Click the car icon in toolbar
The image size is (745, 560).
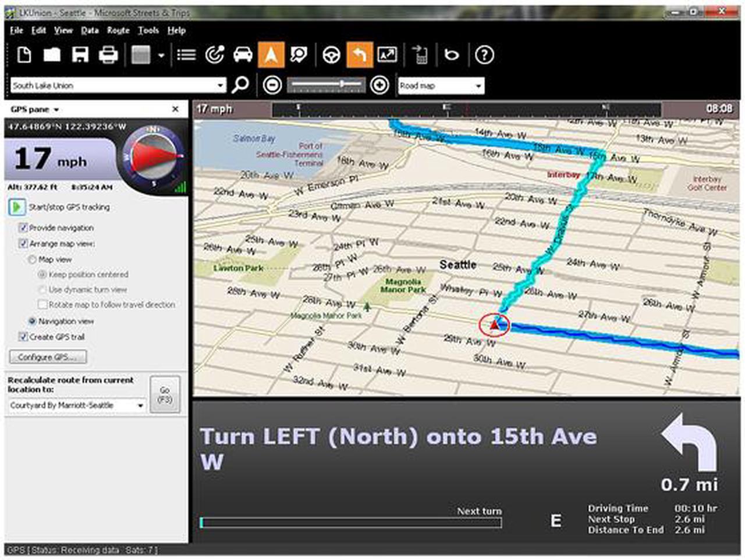point(243,55)
